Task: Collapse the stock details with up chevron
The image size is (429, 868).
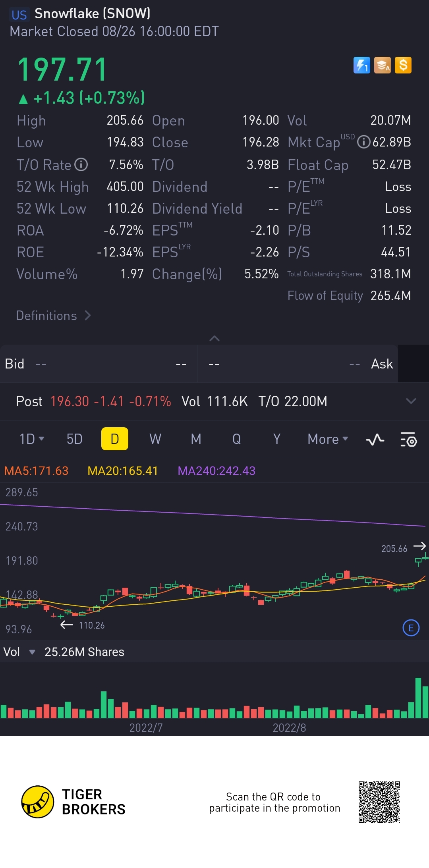Action: click(214, 338)
